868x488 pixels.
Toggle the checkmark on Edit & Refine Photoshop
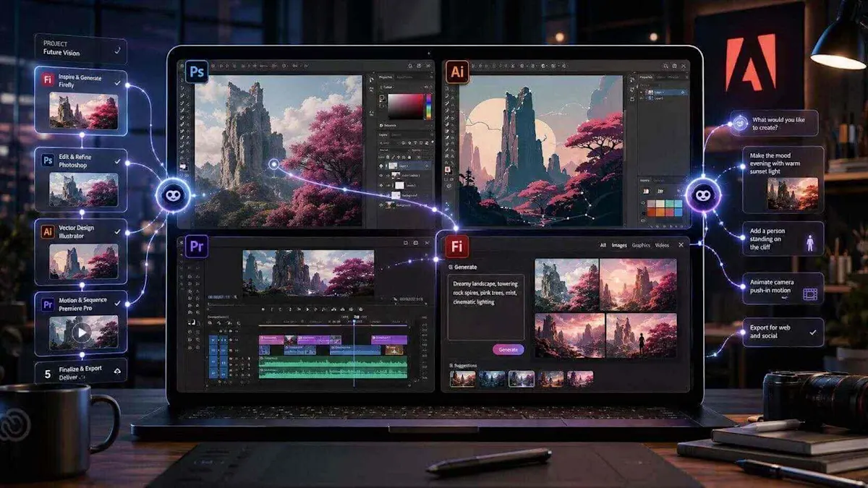coord(117,160)
